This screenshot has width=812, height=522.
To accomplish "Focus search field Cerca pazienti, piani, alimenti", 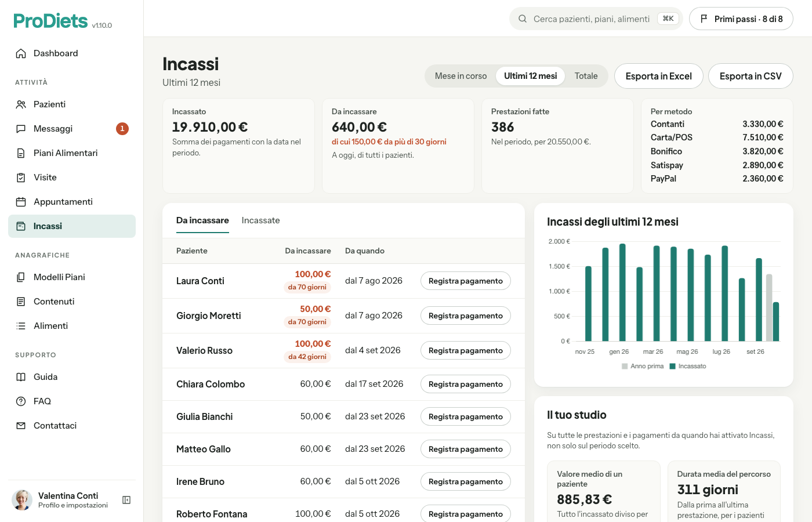I will [596, 19].
